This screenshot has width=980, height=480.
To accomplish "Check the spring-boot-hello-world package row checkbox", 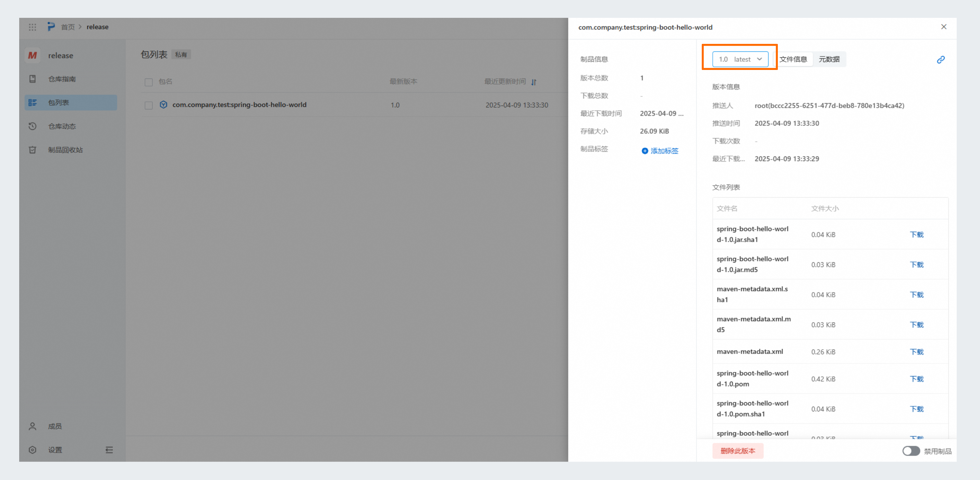I will [149, 105].
